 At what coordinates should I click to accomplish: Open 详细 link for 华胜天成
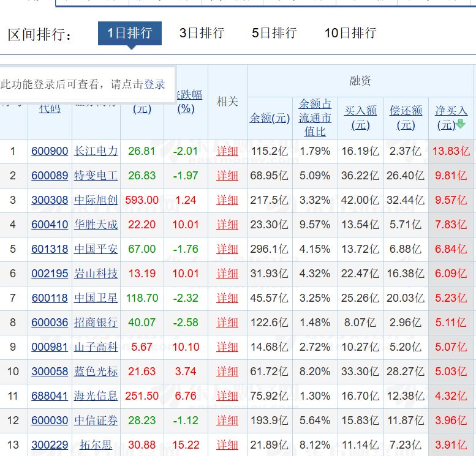[x=227, y=225]
